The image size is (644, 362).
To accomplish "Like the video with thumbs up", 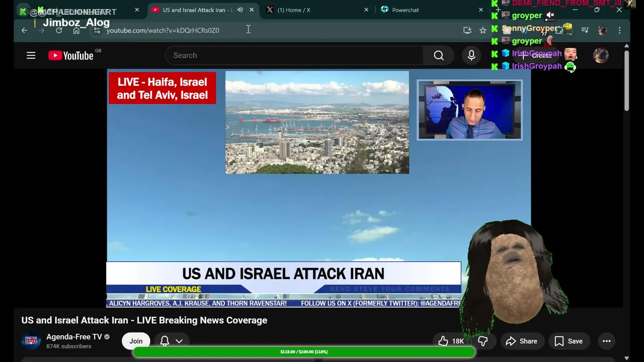I will pos(451,341).
